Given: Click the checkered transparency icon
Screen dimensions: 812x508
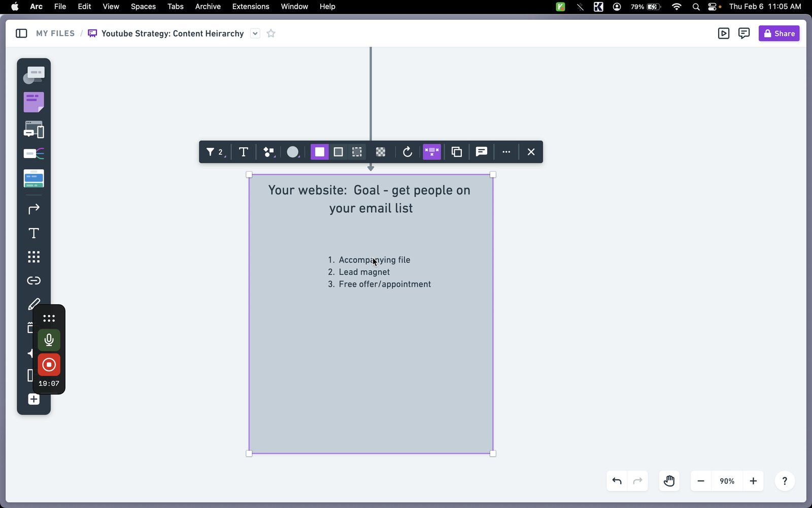Looking at the screenshot, I should pyautogui.click(x=381, y=152).
